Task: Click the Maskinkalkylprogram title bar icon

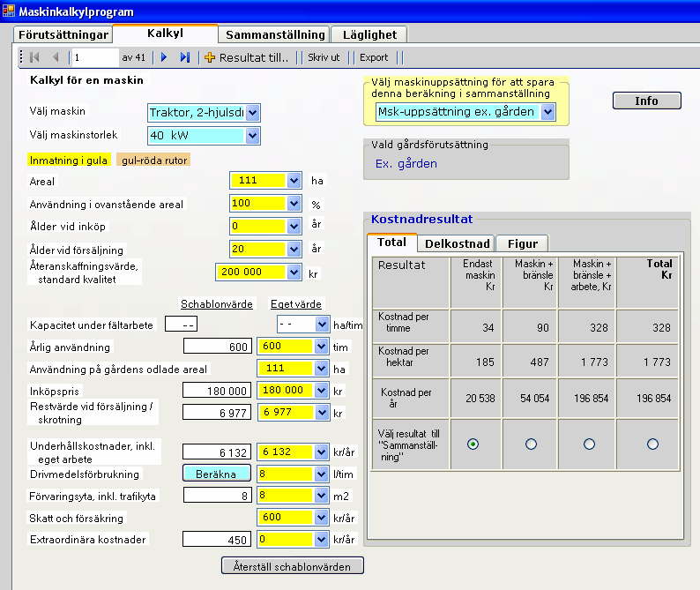Action: click(9, 11)
